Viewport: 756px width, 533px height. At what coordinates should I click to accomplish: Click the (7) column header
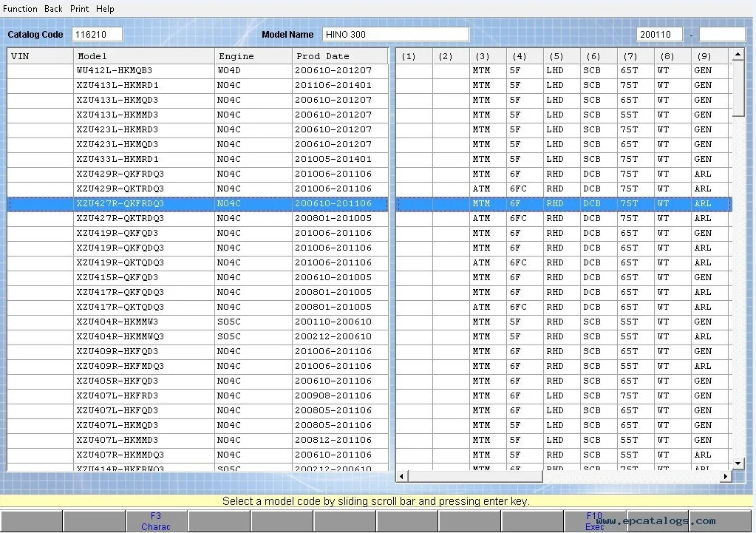tap(636, 56)
